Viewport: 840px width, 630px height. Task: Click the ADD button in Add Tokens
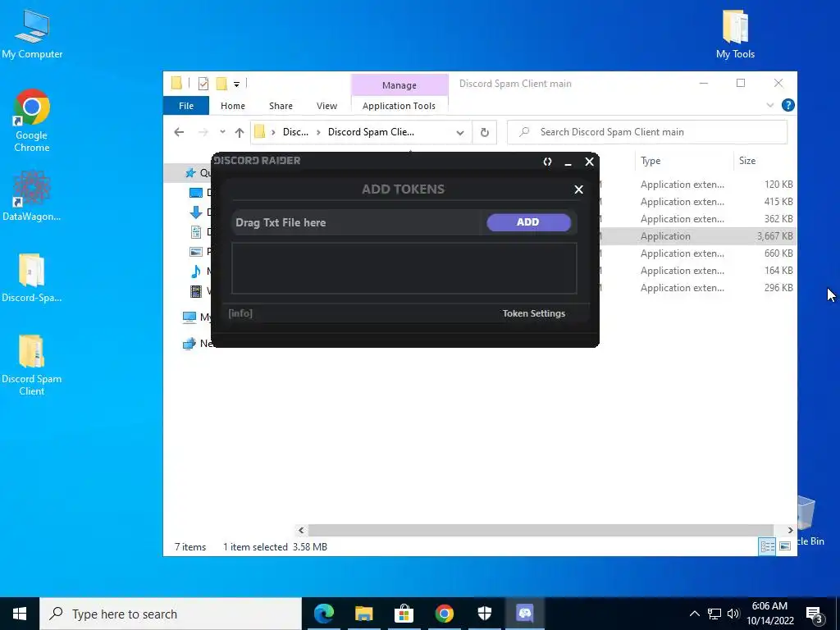(528, 222)
